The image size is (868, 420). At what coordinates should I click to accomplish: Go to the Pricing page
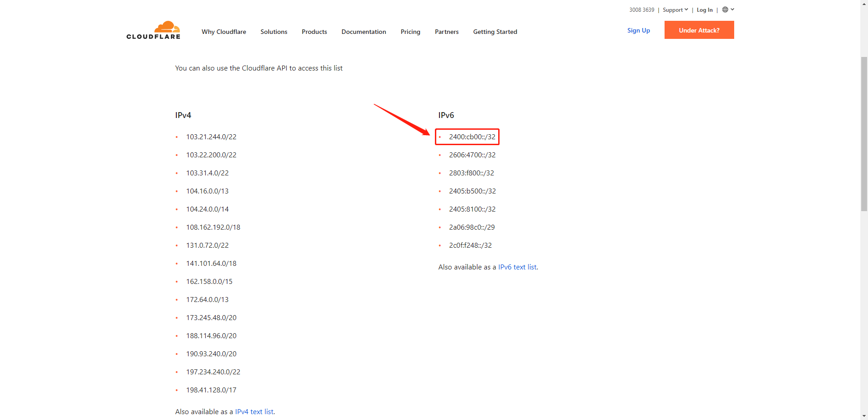pyautogui.click(x=410, y=32)
